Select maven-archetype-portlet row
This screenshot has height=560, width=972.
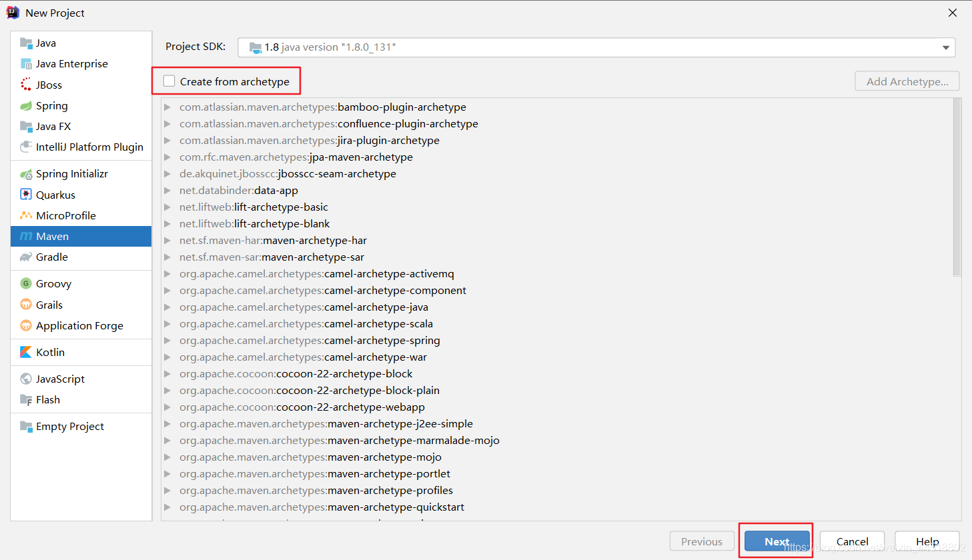(558, 474)
